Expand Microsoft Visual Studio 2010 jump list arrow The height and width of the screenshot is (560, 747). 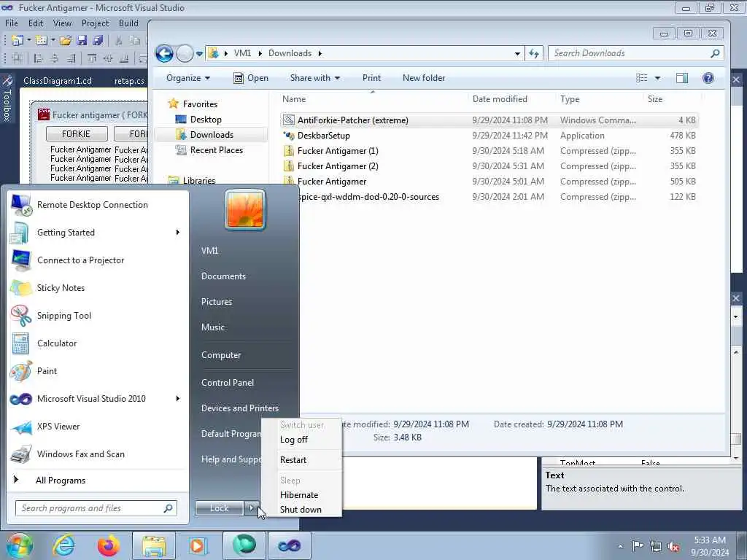coord(178,399)
